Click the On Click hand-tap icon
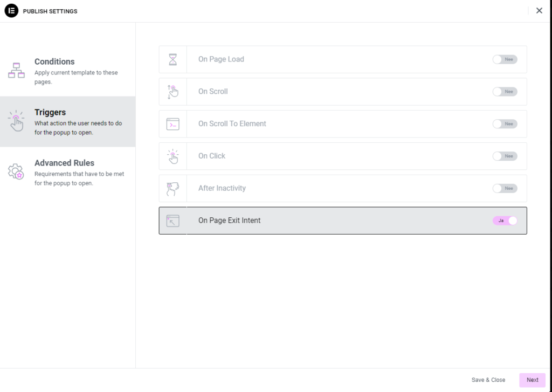 (173, 156)
